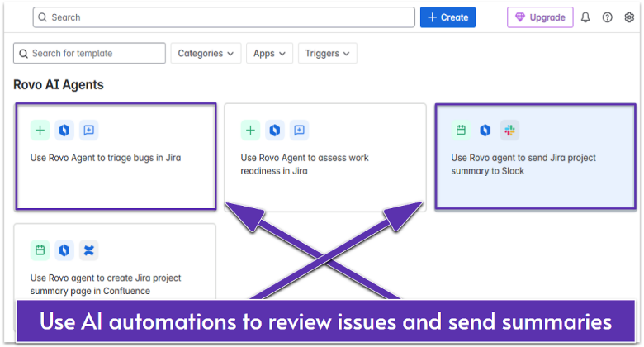The height and width of the screenshot is (347, 644).
Task: Click the comment icon on triage bugs card
Action: 88,131
